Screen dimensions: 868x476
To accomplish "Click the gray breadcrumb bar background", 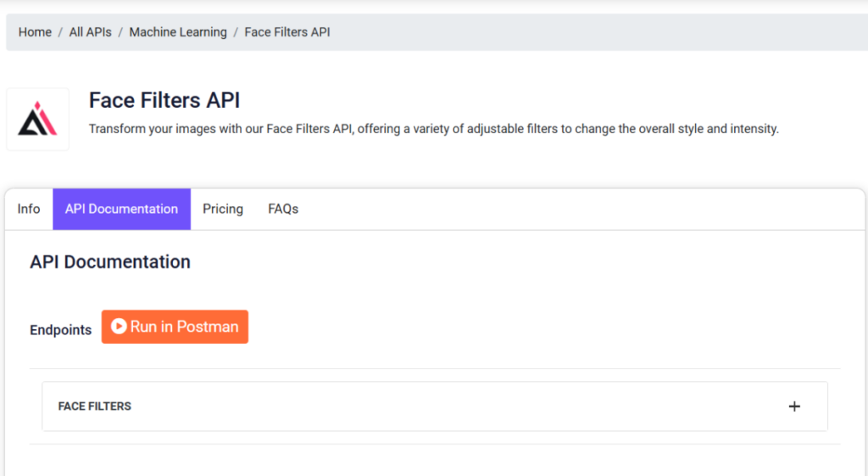I will tap(598, 32).
